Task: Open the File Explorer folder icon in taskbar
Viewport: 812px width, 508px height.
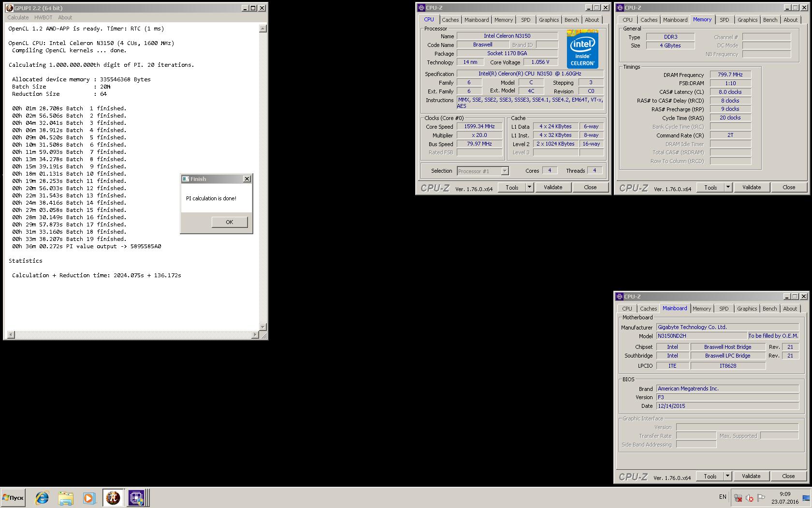Action: (x=65, y=497)
